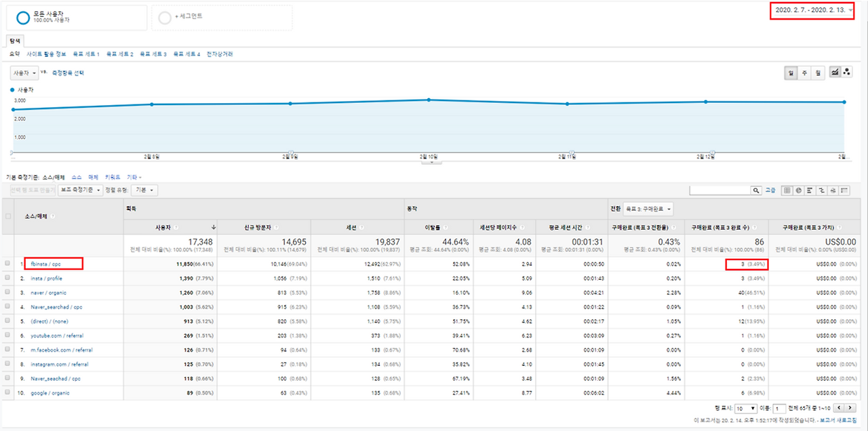Choose 키워드 primary dimension link
868x431 pixels.
click(x=114, y=177)
